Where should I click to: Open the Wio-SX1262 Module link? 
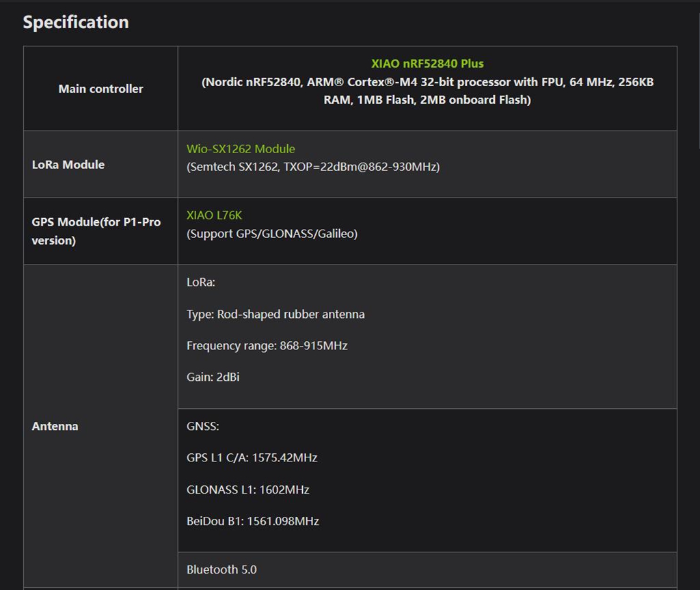[241, 149]
